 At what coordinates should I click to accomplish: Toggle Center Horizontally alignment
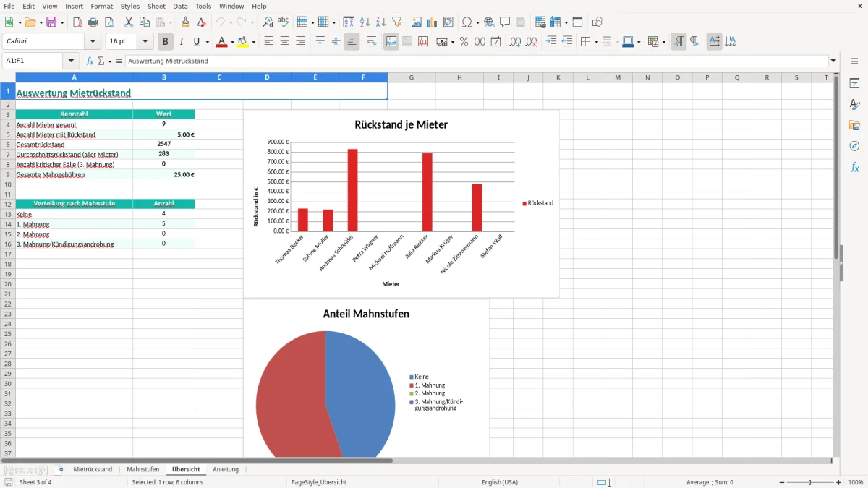coord(284,42)
